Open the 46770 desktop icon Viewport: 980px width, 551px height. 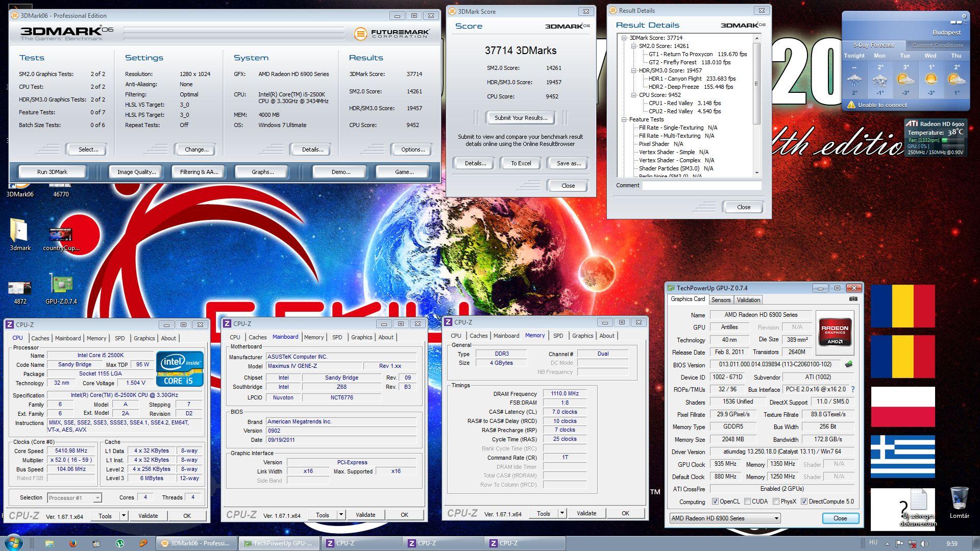pyautogui.click(x=61, y=190)
